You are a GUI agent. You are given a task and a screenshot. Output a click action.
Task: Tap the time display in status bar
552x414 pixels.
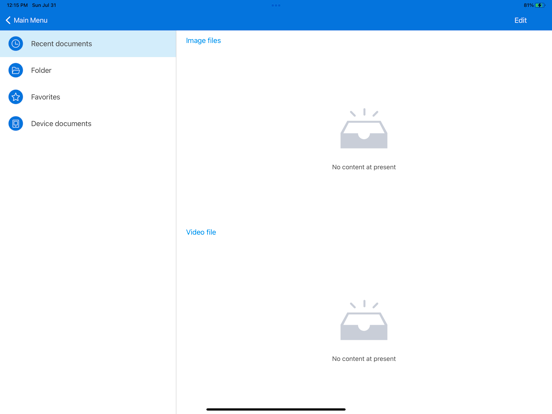pos(17,5)
